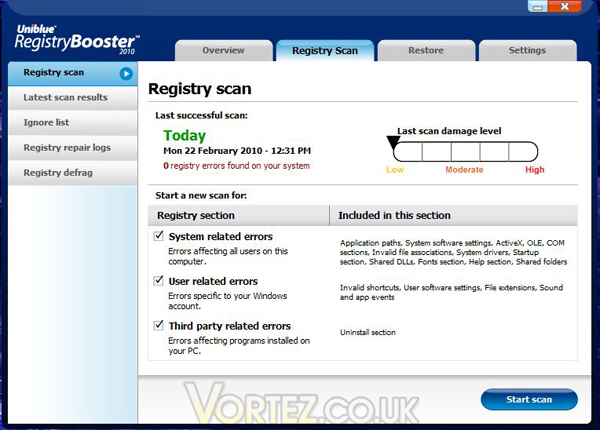Untick System related errors checkbox
This screenshot has height=430, width=600.
pos(158,236)
